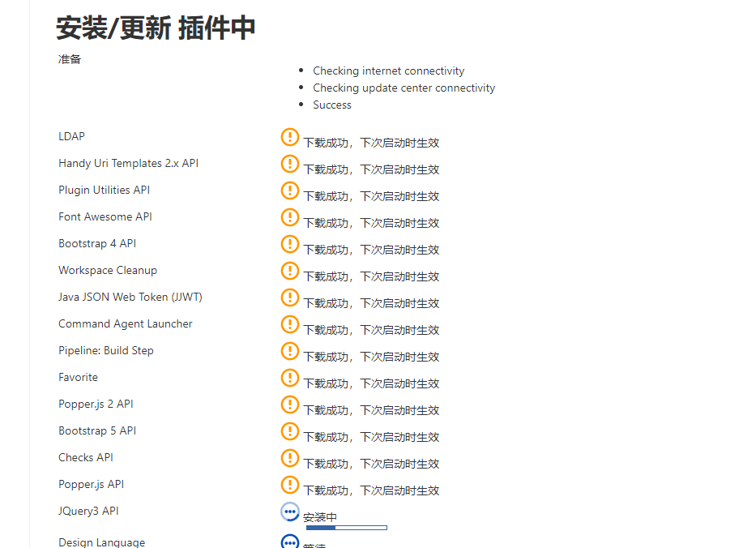756x548 pixels.
Task: Click the warning status icon for LDAP
Action: pyautogui.click(x=290, y=137)
